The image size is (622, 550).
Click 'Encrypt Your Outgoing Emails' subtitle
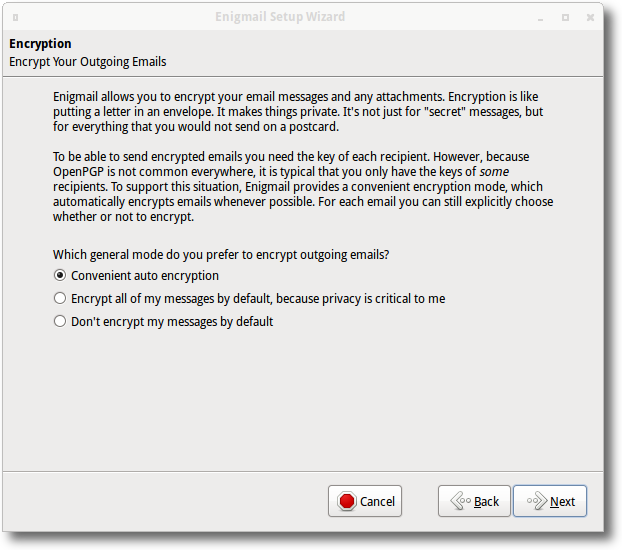(88, 62)
